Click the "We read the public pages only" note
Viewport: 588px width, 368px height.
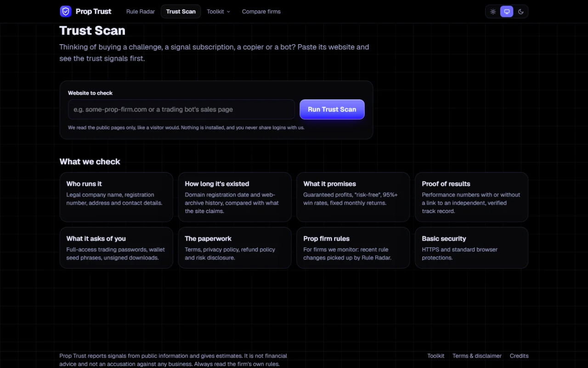pyautogui.click(x=186, y=127)
